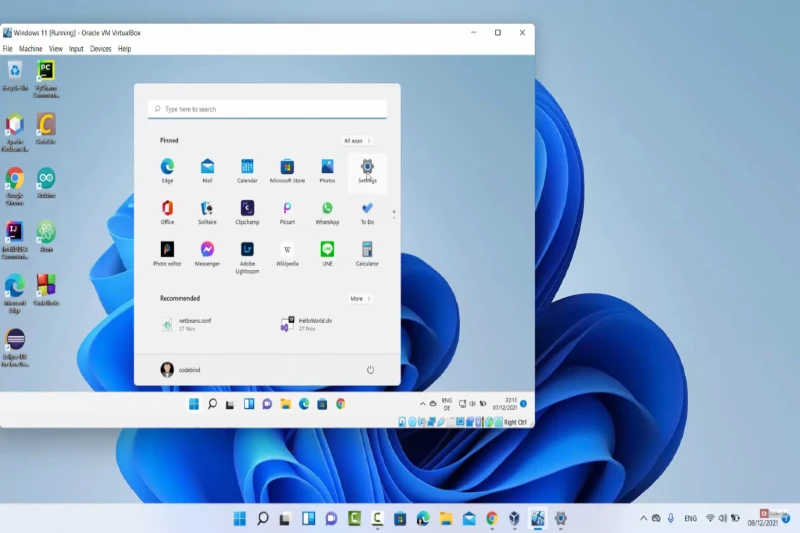
Task: Select the Recycle Bin desktop icon
Action: click(x=15, y=76)
